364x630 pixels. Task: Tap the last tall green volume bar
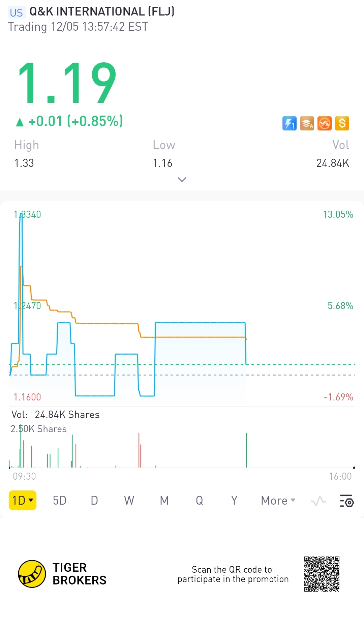(x=246, y=450)
